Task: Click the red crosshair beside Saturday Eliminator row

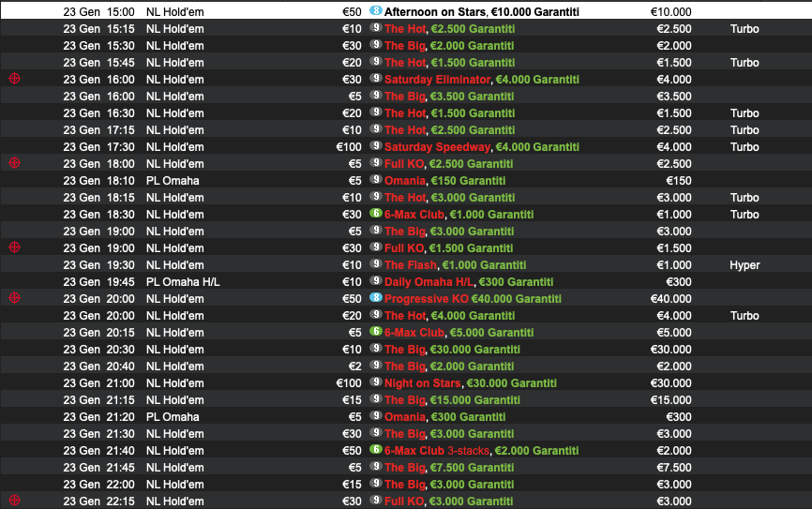Action: 14,79
